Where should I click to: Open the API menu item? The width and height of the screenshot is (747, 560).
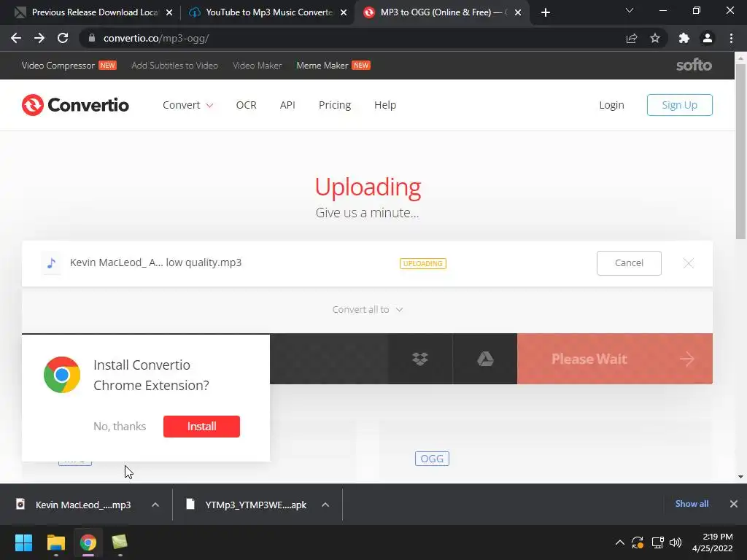[287, 105]
